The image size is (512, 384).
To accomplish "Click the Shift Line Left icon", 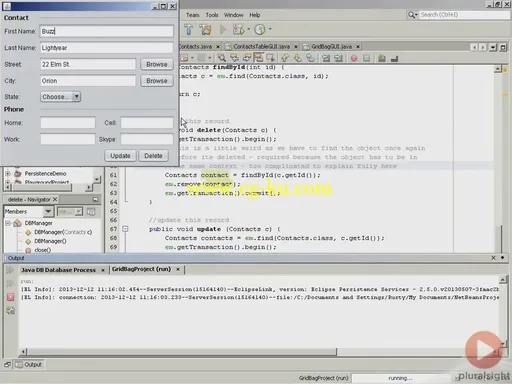I will coord(326,58).
